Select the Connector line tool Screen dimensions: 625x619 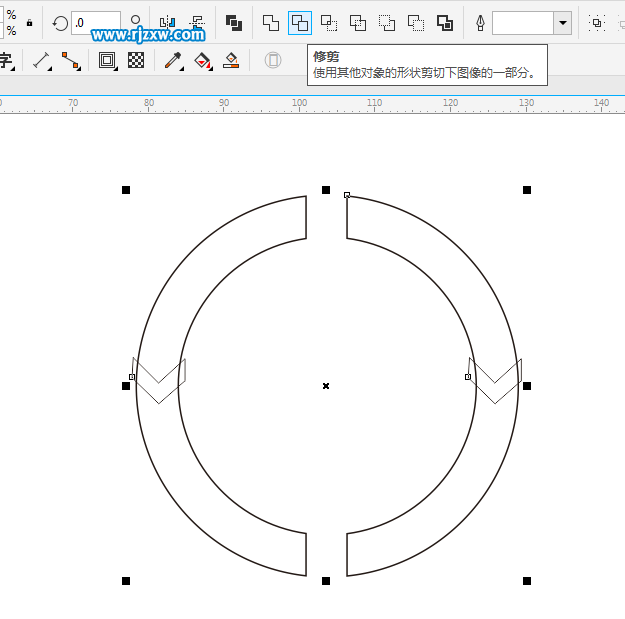70,61
